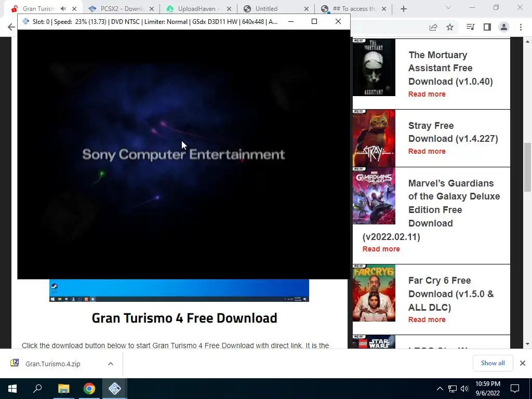
Task: Click the PCSX2 window title icon
Action: 26,21
